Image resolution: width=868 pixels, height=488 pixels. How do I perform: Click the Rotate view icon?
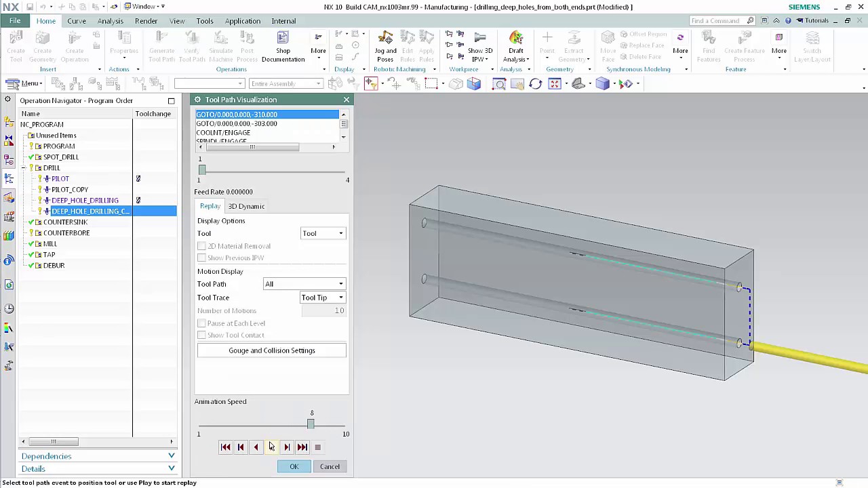[535, 83]
